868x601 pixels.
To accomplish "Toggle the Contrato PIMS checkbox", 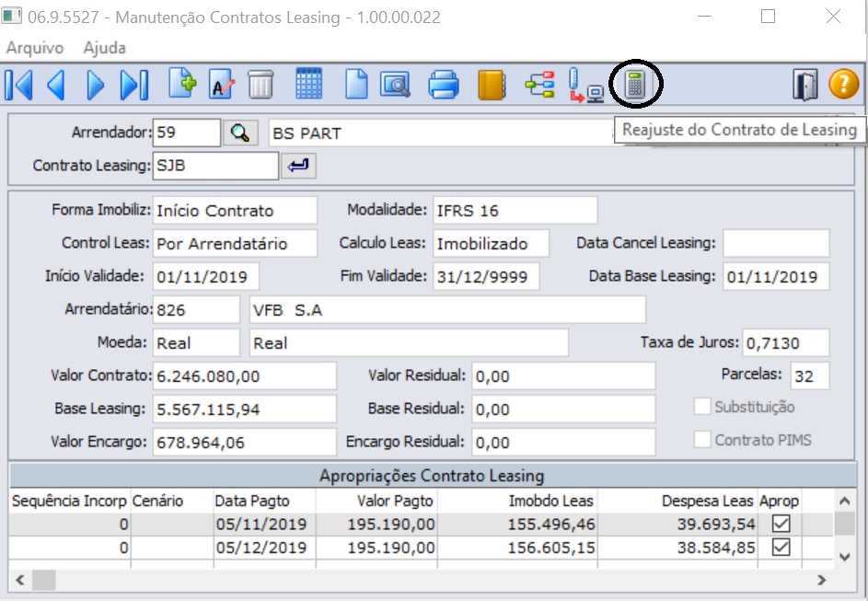I will click(x=702, y=440).
